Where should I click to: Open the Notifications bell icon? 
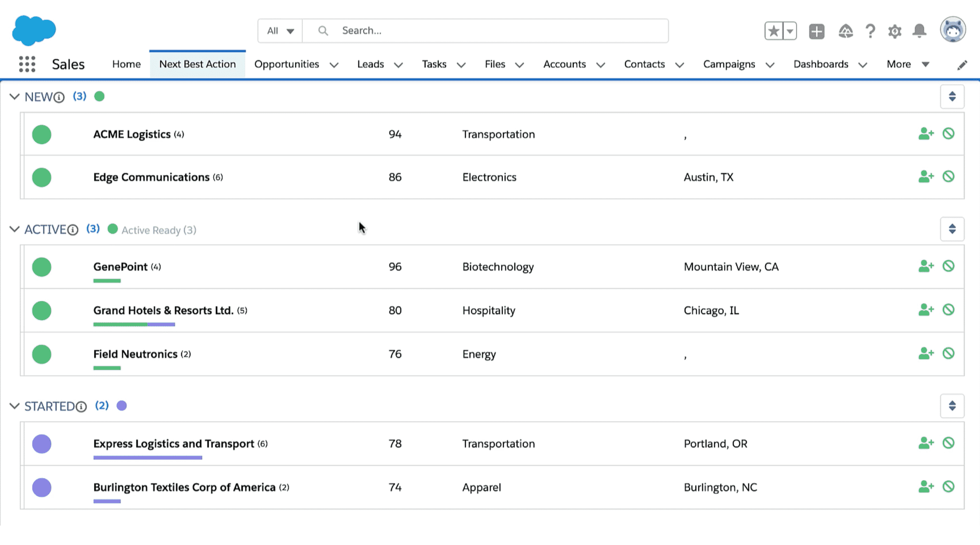point(919,31)
